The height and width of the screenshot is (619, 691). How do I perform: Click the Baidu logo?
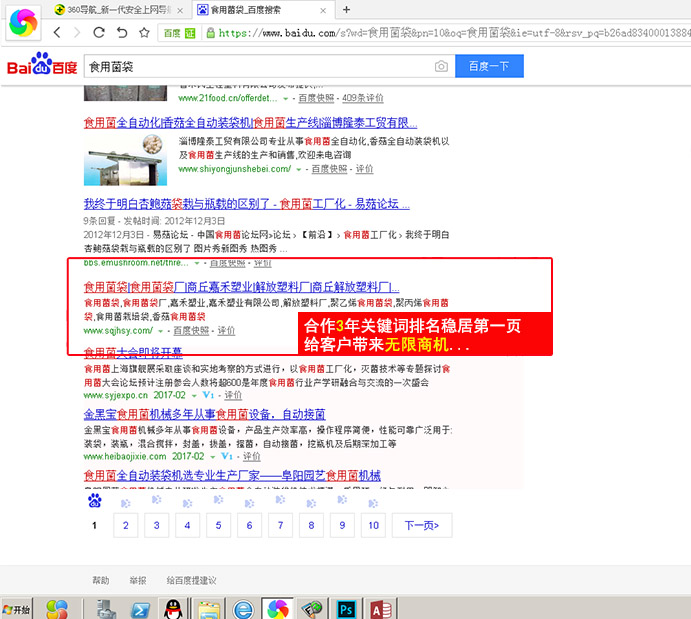coord(42,64)
